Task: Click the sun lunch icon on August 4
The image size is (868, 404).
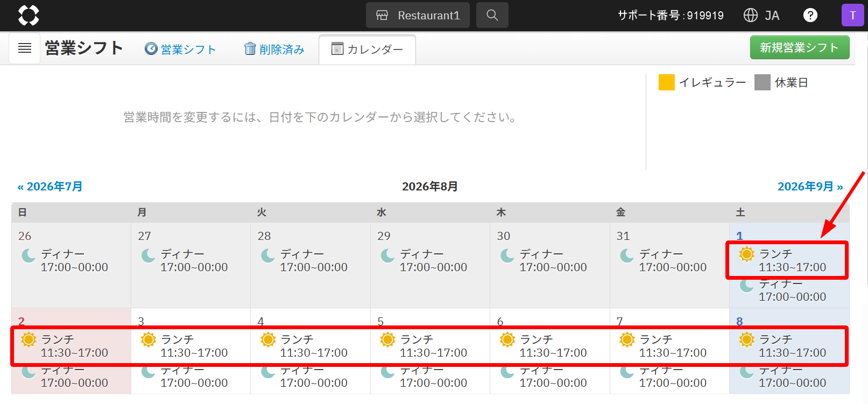Action: click(x=267, y=339)
